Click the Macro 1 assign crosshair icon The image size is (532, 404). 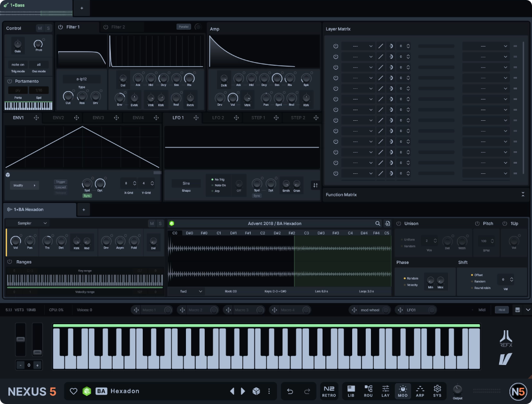(x=136, y=310)
